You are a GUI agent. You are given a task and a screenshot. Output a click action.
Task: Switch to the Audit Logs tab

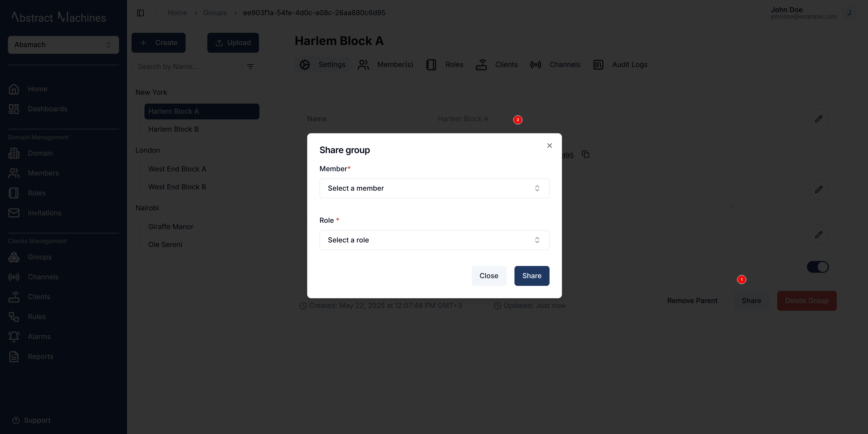[620, 65]
